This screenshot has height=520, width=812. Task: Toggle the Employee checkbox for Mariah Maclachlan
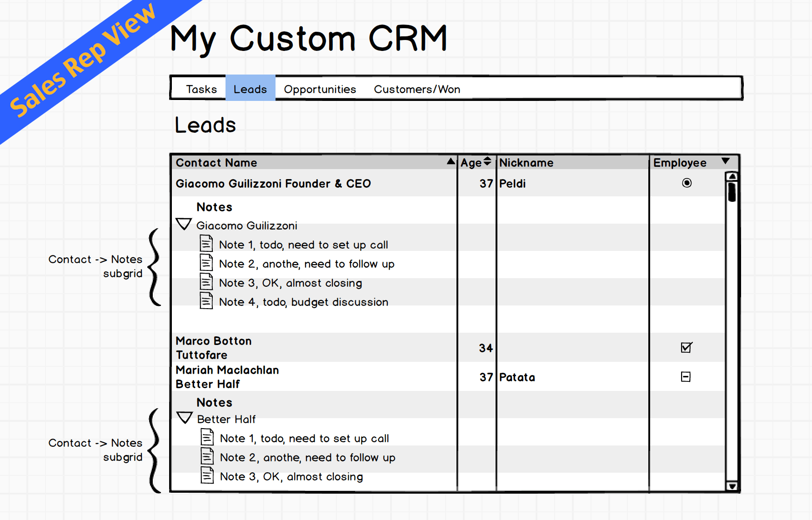(x=686, y=377)
